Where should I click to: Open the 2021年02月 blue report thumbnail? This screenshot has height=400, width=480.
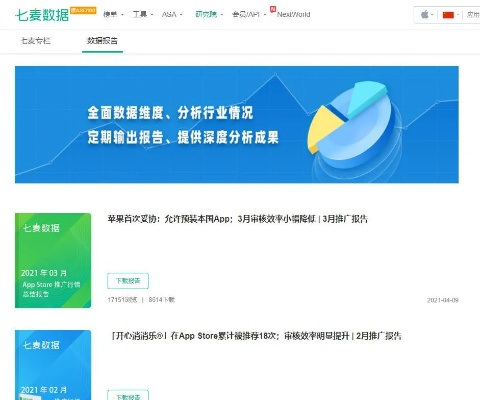click(x=53, y=365)
